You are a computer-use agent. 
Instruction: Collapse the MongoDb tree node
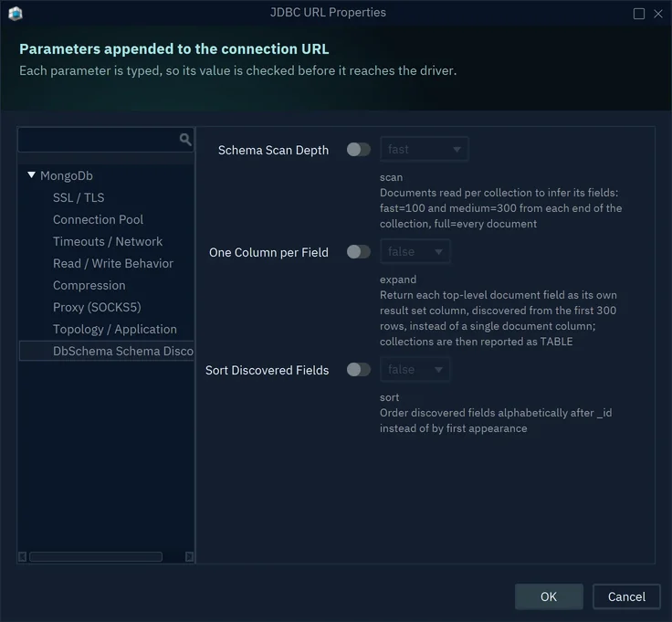coord(31,174)
